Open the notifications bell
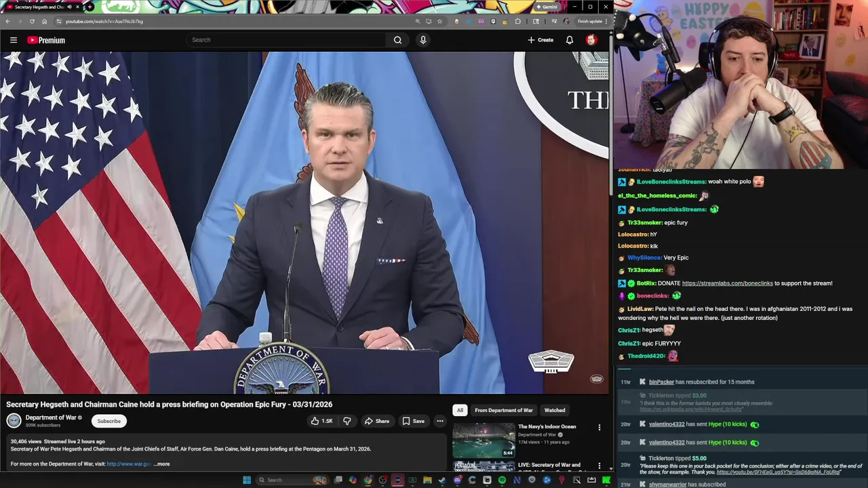The width and height of the screenshot is (868, 488). tap(570, 40)
